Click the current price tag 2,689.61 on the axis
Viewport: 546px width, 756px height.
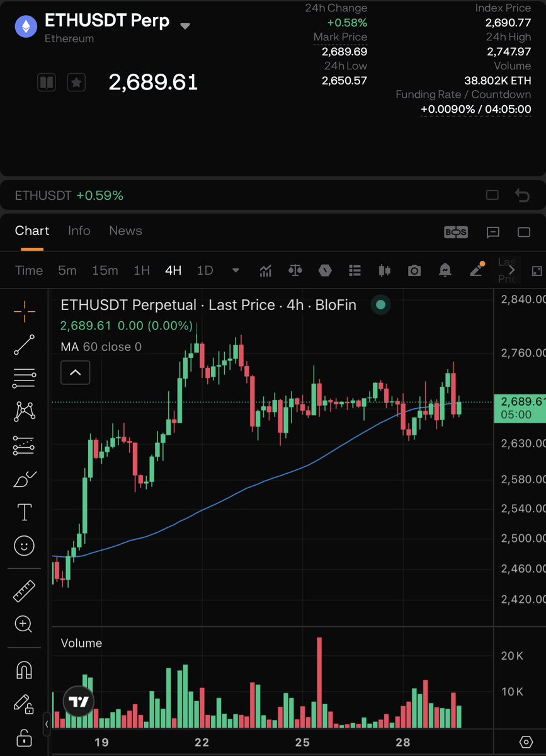pos(520,408)
